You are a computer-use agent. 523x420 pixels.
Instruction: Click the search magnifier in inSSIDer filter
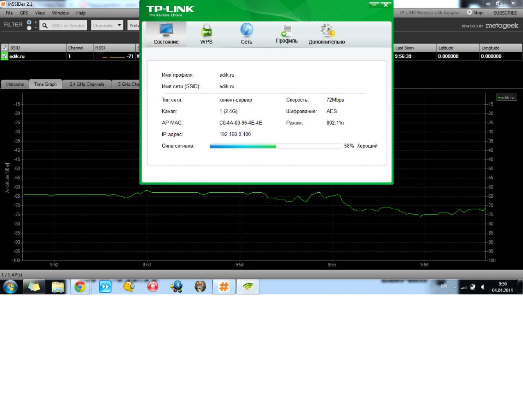[x=45, y=25]
